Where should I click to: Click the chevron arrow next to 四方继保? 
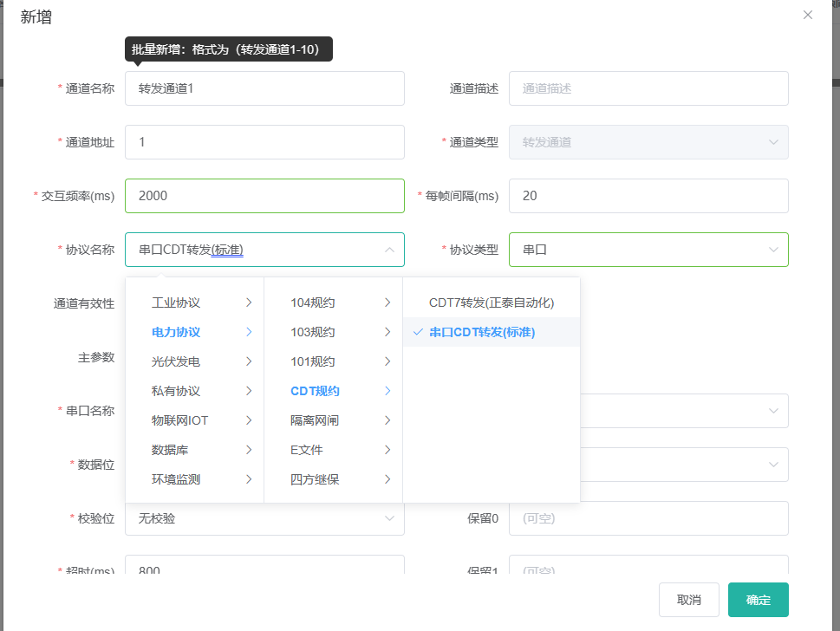tap(387, 479)
